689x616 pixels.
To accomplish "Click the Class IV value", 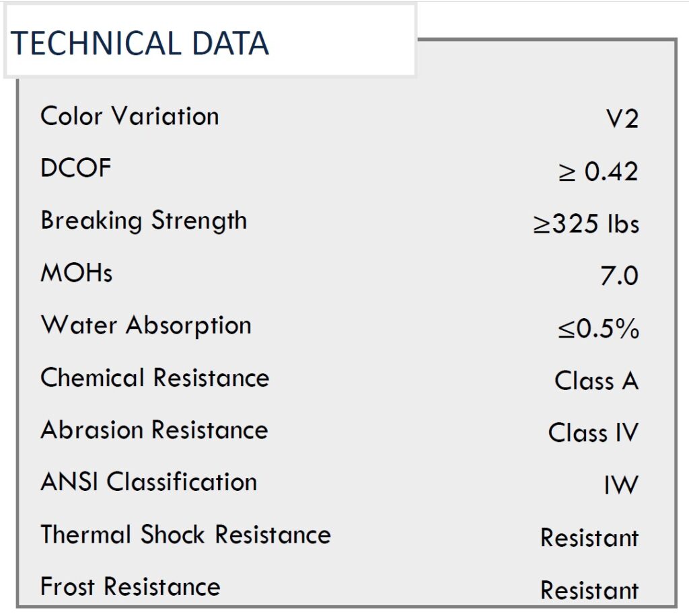I will 593,432.
